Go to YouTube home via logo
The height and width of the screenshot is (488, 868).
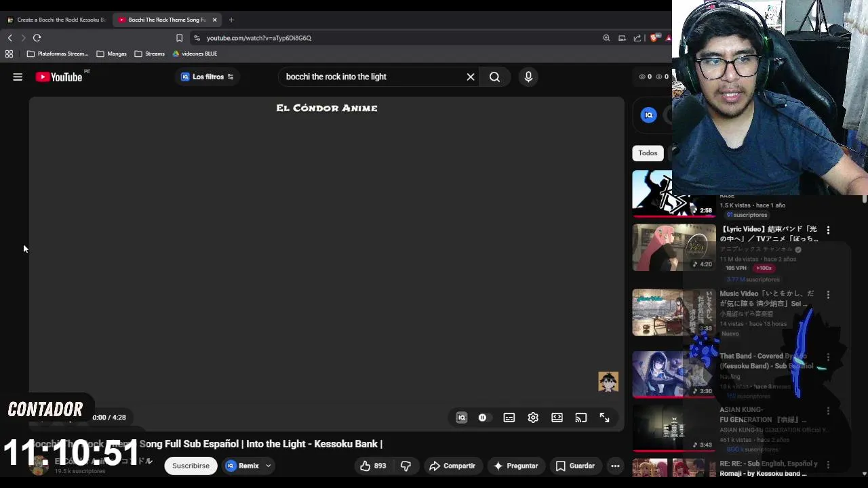click(59, 77)
